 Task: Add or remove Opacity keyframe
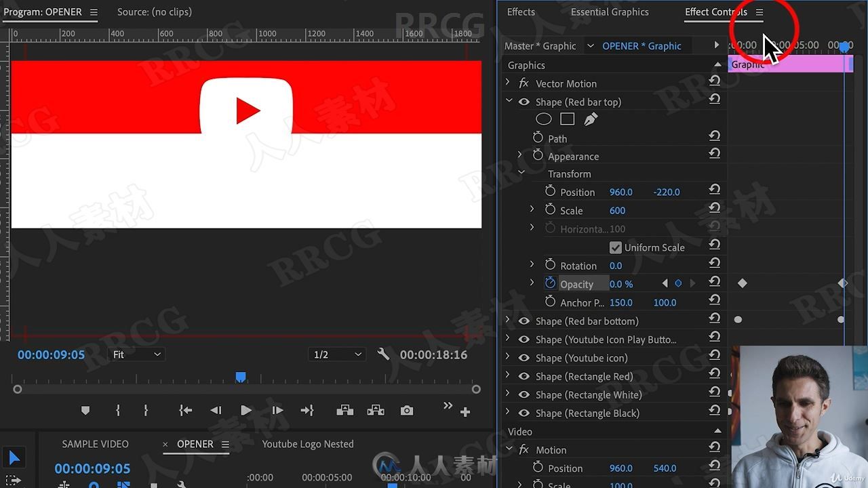click(x=678, y=283)
